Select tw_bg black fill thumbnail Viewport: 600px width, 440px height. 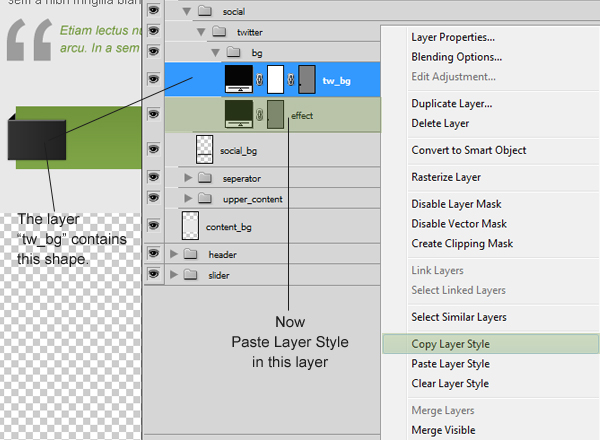click(x=239, y=79)
